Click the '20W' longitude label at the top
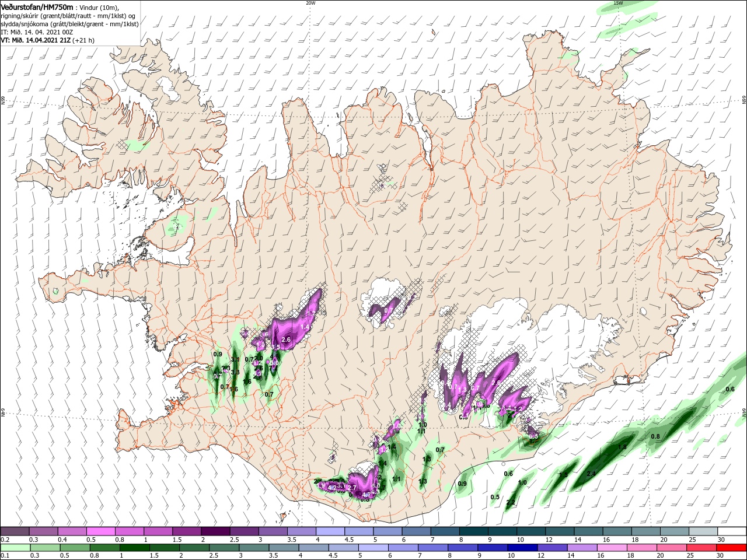 (x=310, y=3)
